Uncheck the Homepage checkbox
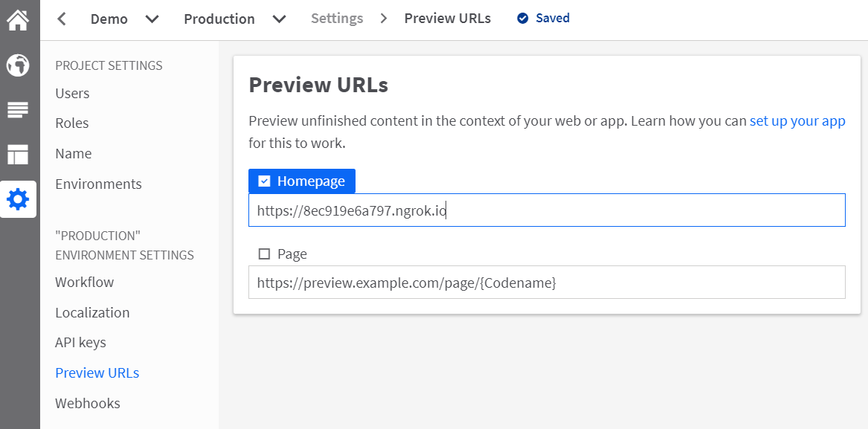 [x=265, y=181]
